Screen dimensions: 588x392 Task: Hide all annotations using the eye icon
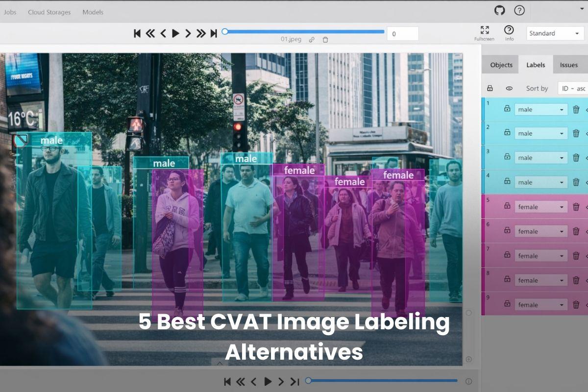pyautogui.click(x=509, y=88)
